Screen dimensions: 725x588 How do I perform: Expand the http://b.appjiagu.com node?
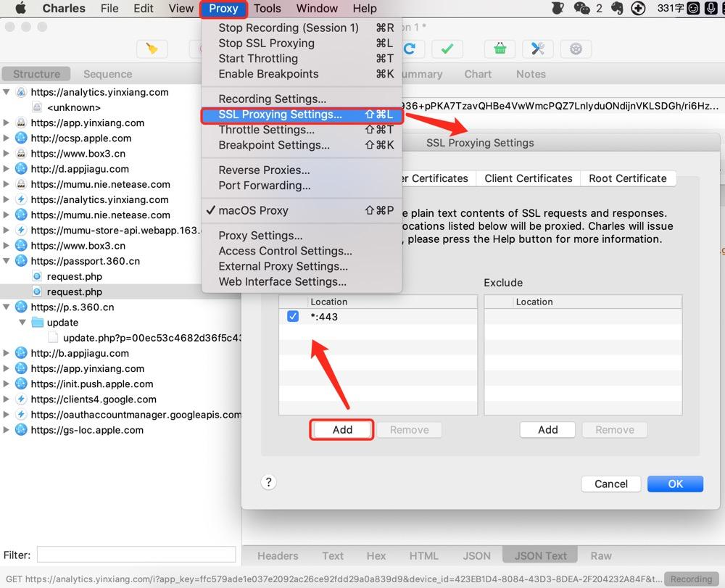coord(6,352)
